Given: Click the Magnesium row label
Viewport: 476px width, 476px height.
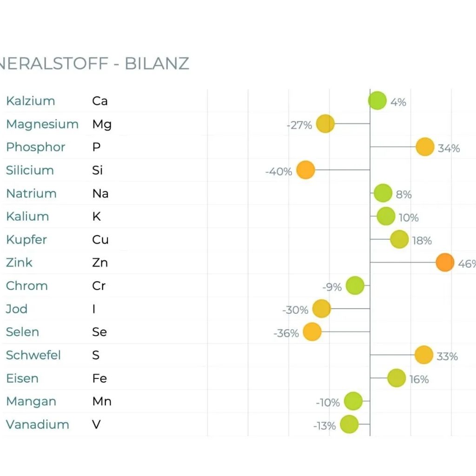Looking at the screenshot, I should point(42,124).
